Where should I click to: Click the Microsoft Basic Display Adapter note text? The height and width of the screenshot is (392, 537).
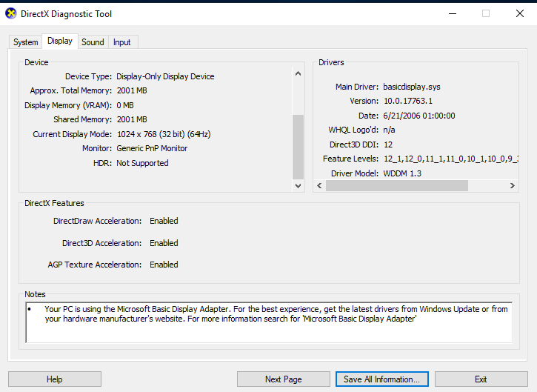[x=276, y=314]
